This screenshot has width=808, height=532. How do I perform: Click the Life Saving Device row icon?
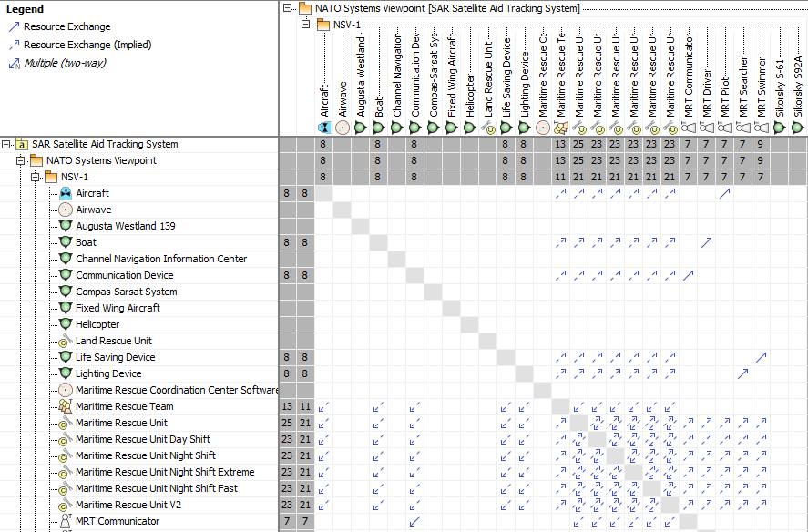coord(66,357)
